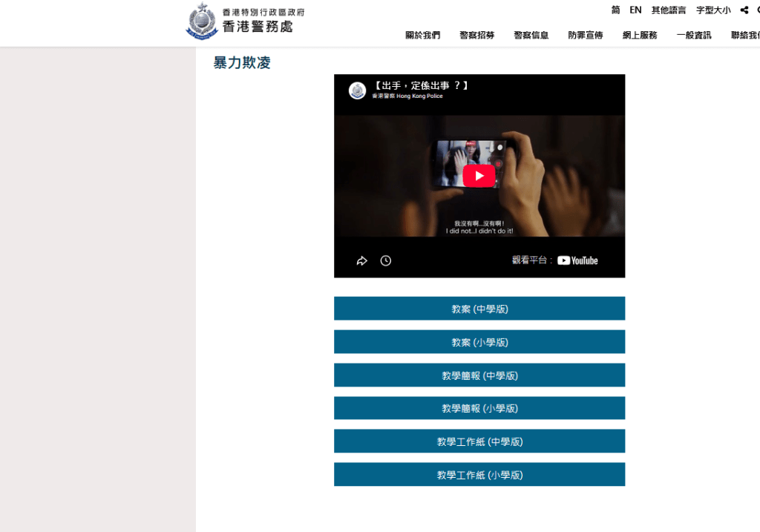This screenshot has width=760, height=532.
Task: Open 聯絡我們 menu
Action: (x=745, y=35)
